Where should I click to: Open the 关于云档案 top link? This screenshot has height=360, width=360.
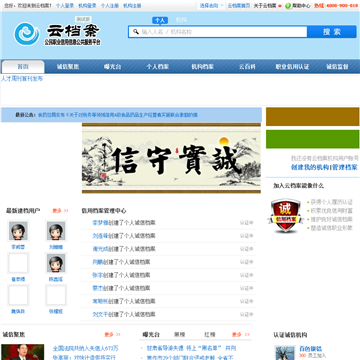coord(265,6)
